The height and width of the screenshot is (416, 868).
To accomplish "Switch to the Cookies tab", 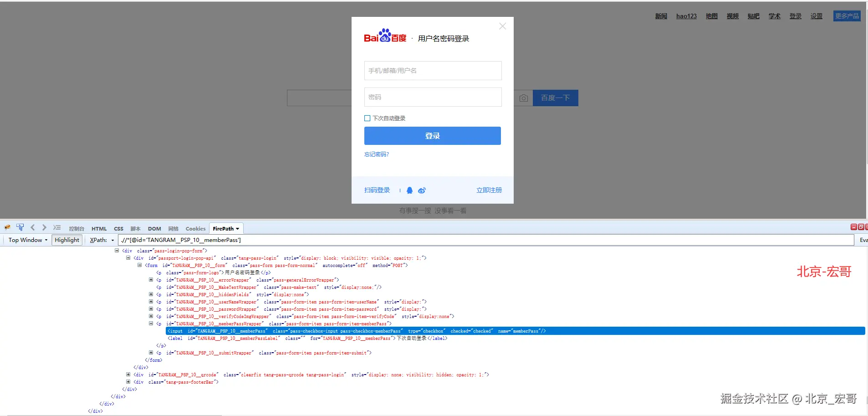I will 195,229.
